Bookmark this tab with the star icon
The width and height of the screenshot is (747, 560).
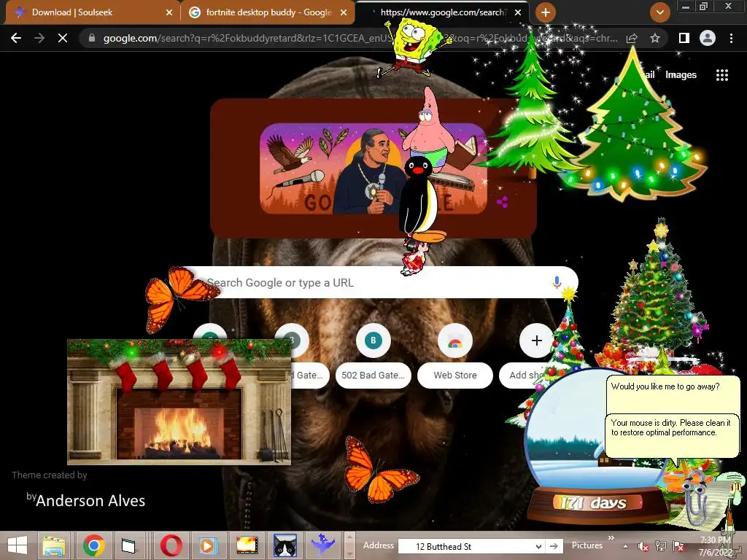click(x=655, y=38)
